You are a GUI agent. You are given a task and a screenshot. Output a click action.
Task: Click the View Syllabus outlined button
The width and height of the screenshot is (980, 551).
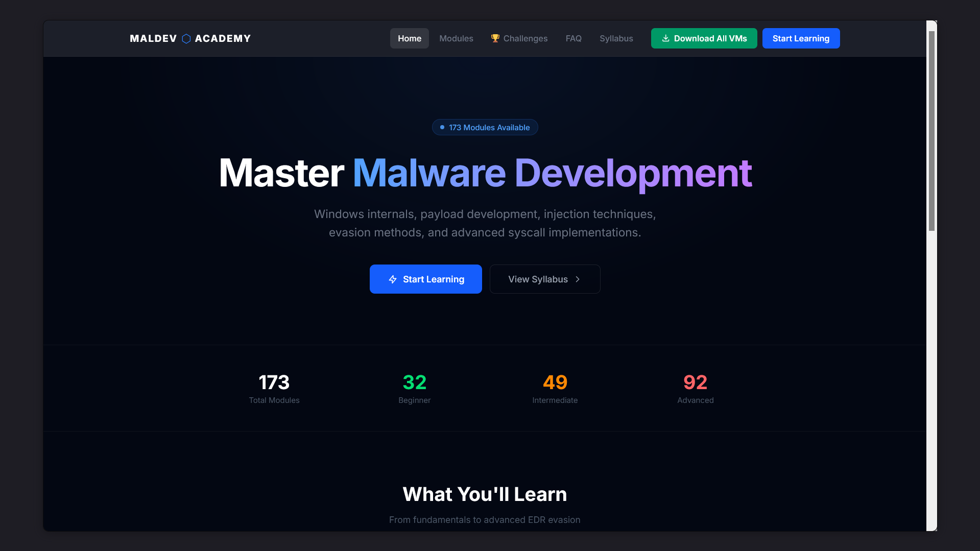[x=544, y=279]
